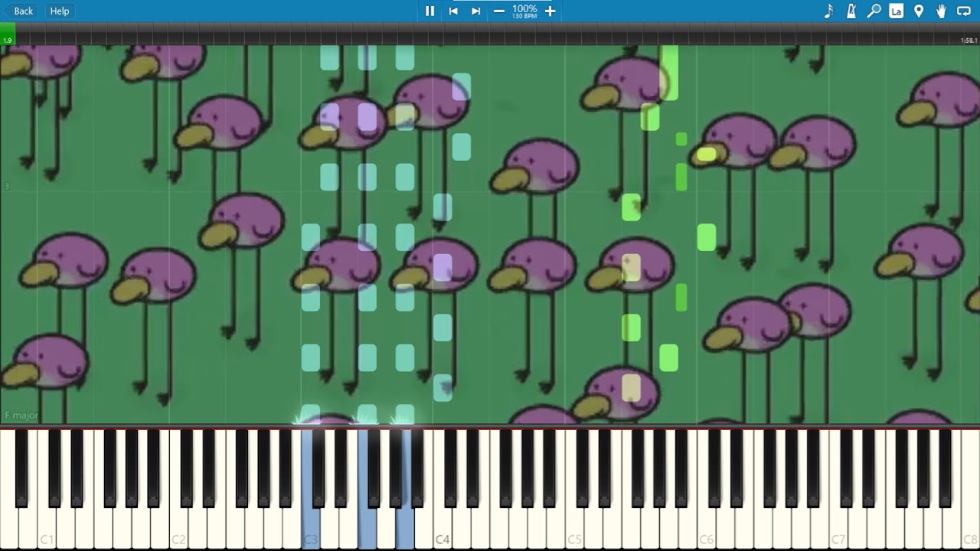Screen dimensions: 980x551
Task: Open the Help menu
Action: point(60,11)
